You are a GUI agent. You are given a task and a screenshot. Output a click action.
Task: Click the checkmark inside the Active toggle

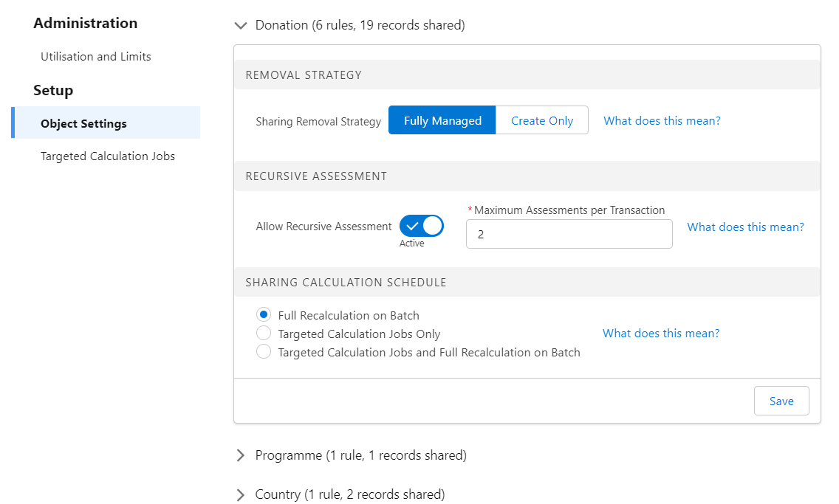(x=412, y=226)
